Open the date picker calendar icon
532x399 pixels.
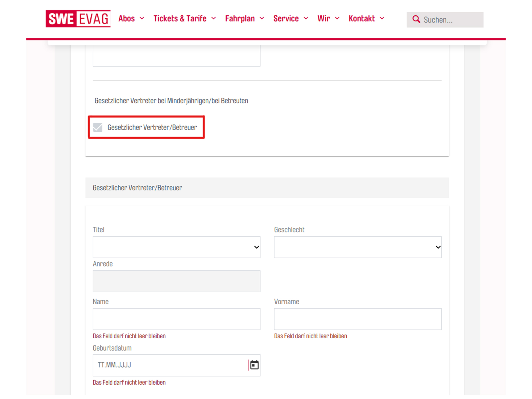coord(255,365)
